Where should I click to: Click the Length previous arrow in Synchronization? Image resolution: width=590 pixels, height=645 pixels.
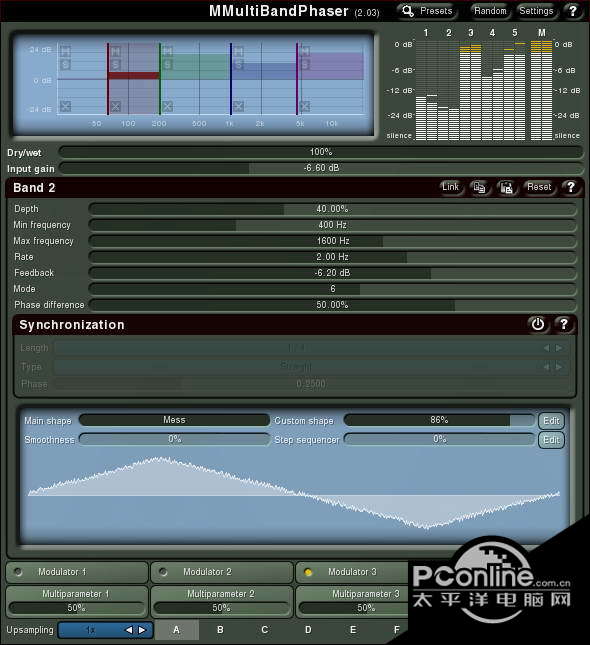546,348
